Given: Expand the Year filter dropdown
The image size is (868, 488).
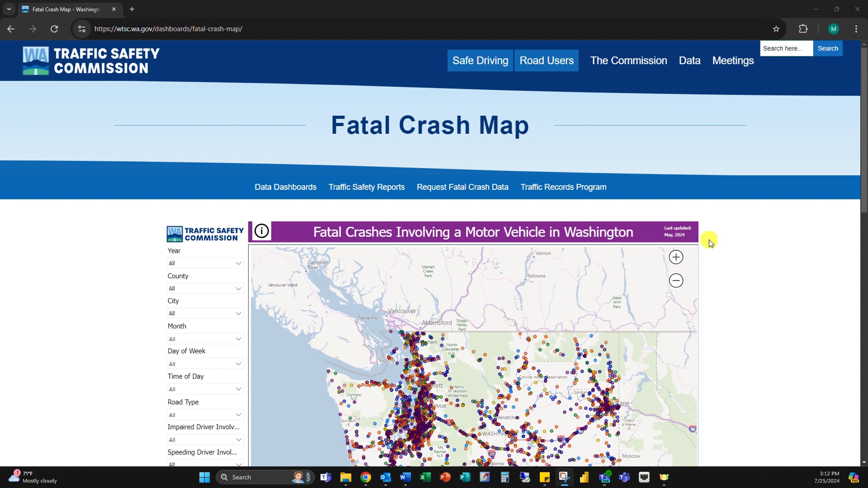Looking at the screenshot, I should (x=205, y=263).
